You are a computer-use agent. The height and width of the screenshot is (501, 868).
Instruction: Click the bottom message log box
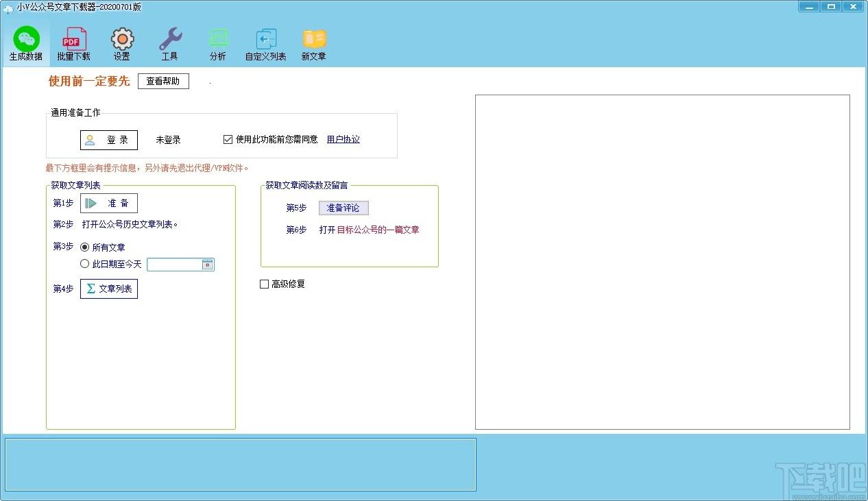click(x=241, y=465)
